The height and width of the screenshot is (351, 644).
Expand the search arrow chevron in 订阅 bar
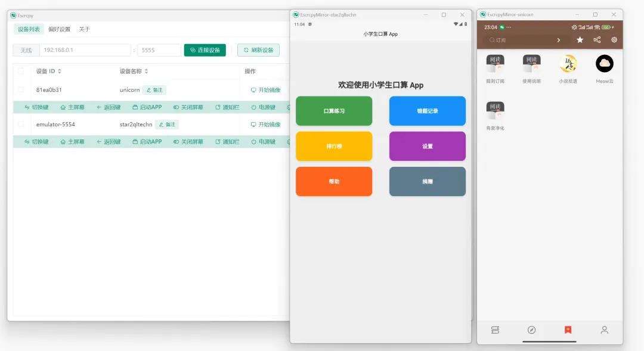click(x=559, y=40)
